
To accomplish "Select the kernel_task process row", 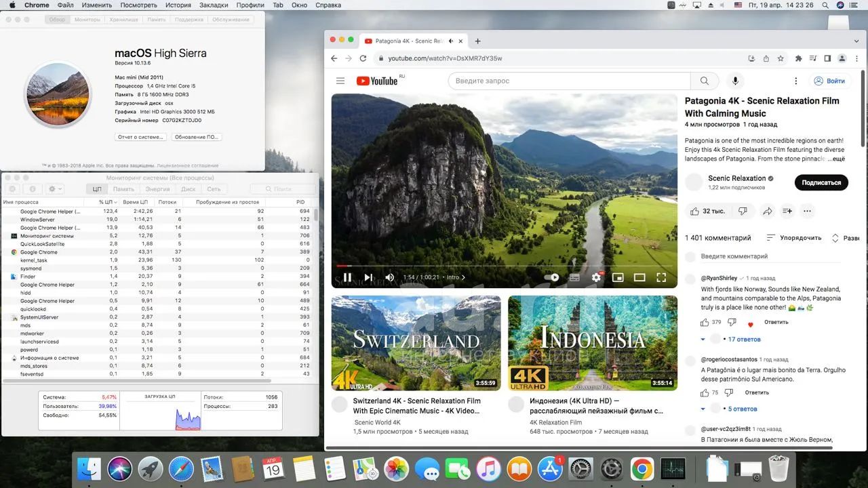I will pos(159,260).
